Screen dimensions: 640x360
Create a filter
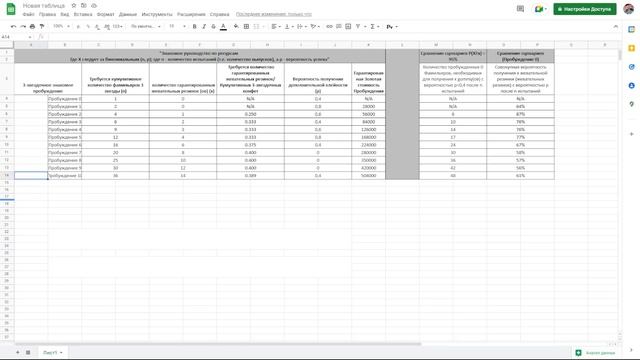358,27
